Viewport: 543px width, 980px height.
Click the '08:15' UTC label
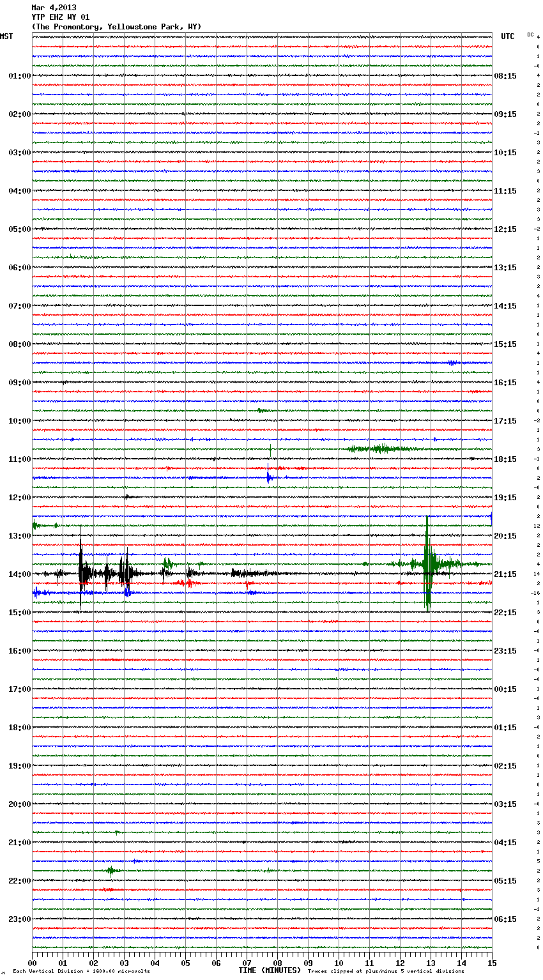click(x=505, y=76)
